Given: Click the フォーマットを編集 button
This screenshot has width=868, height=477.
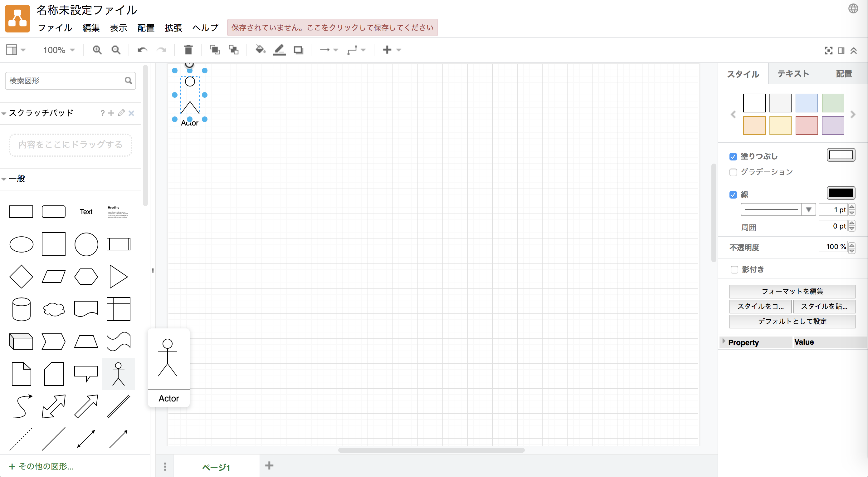Looking at the screenshot, I should coord(792,291).
